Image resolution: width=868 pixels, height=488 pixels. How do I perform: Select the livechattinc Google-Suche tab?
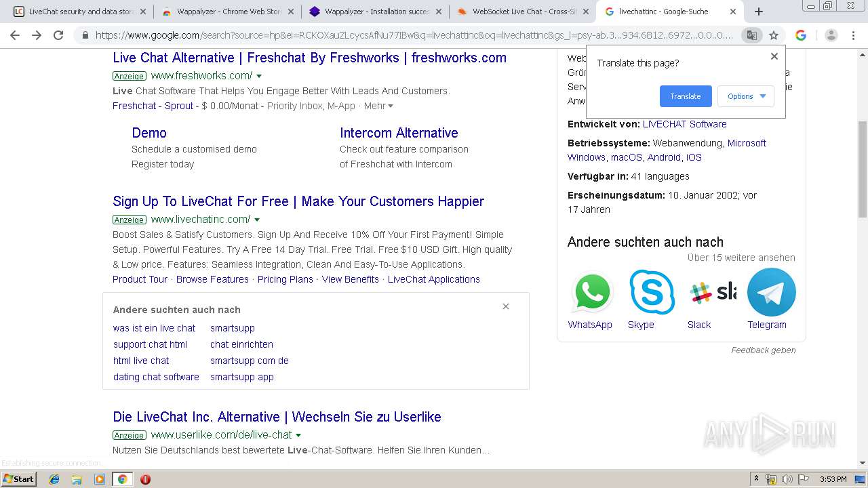pyautogui.click(x=670, y=12)
